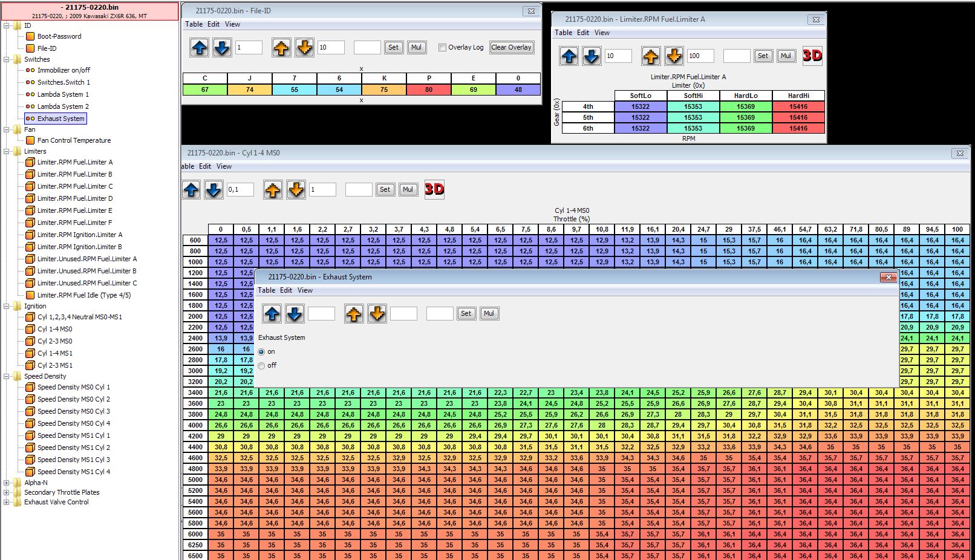
Task: Click blue down arrow in Limiter A window
Action: [591, 56]
